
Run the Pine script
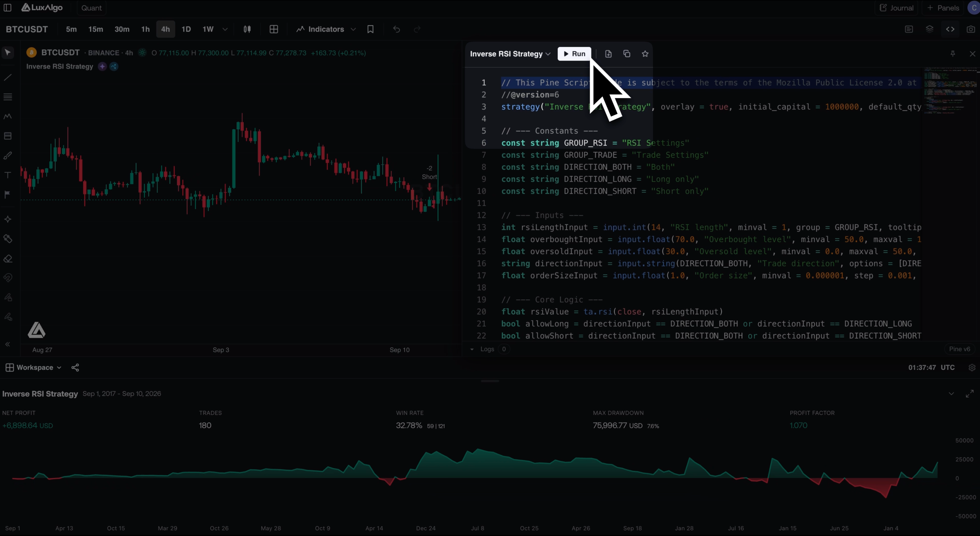click(574, 54)
